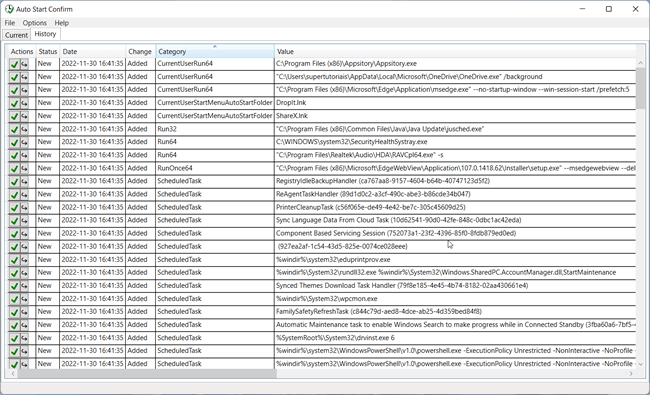
Task: Confirm the drvinst.exe 6 scheduled task
Action: 15,338
